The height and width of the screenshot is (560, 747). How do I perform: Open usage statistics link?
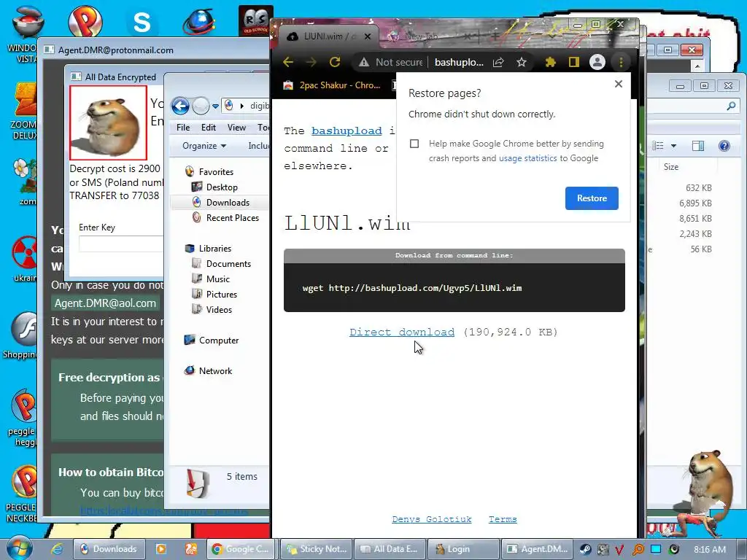click(527, 158)
